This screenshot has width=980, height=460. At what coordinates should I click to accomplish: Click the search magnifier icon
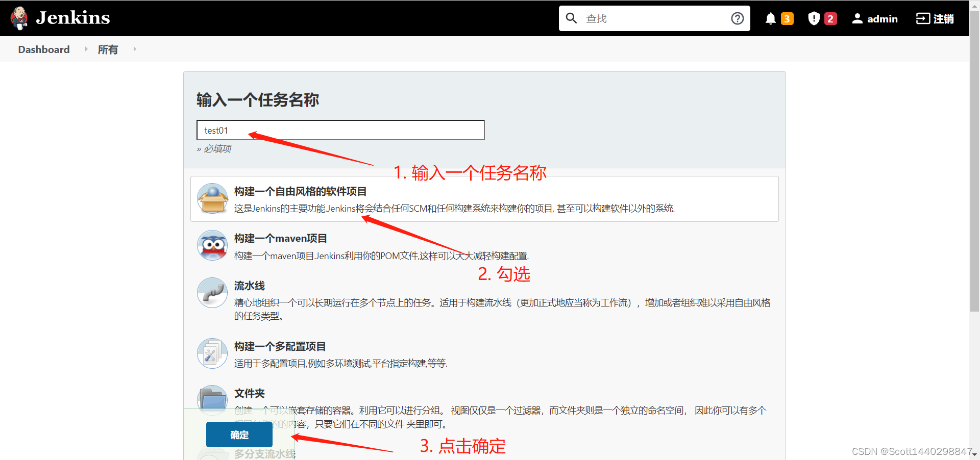coord(571,18)
